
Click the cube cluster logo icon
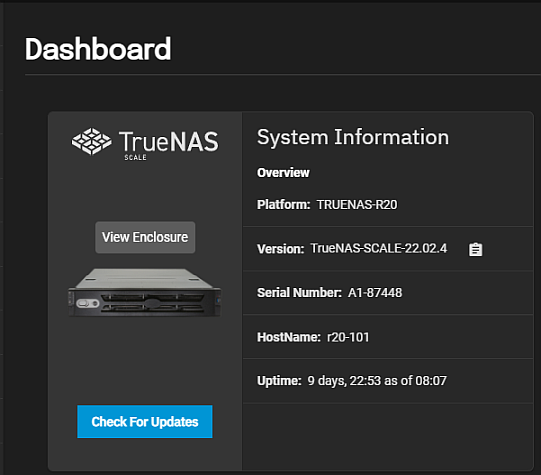click(x=91, y=141)
